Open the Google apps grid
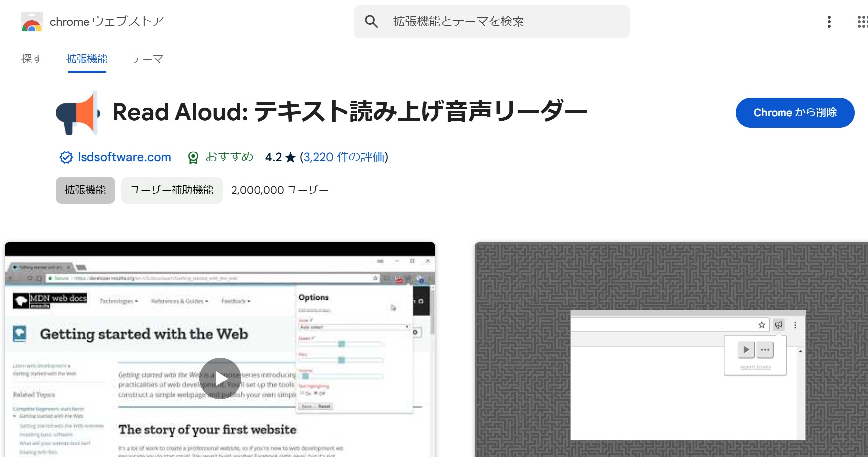Screen dimensions: 868x457 point(863,22)
